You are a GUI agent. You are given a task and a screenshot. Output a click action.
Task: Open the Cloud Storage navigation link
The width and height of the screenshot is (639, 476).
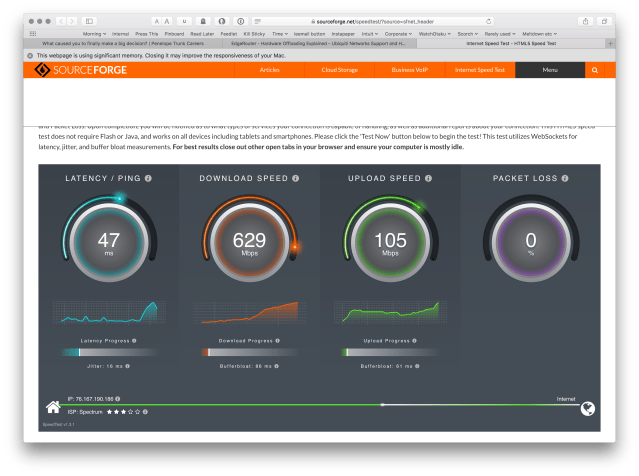338,71
